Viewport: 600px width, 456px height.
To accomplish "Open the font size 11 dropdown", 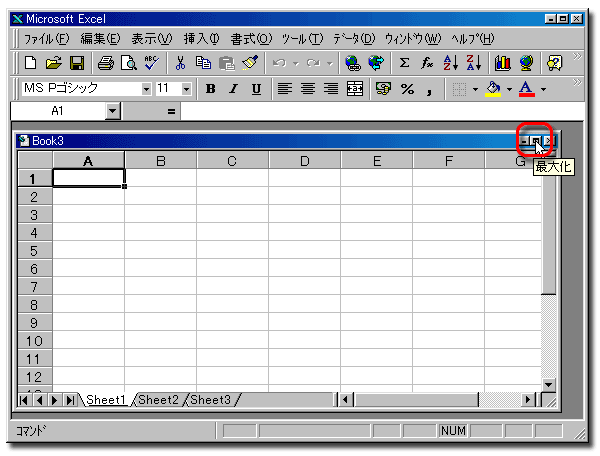I will 186,89.
